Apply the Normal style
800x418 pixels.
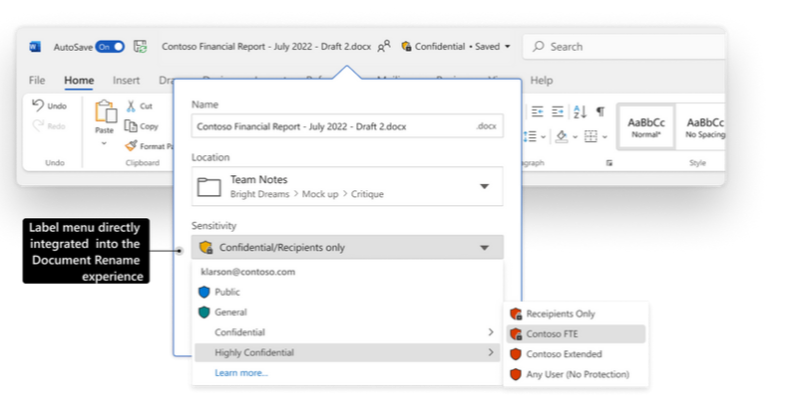coord(646,127)
